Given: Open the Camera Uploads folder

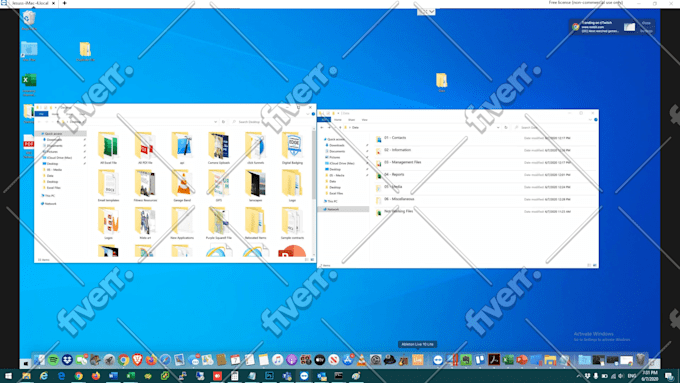Looking at the screenshot, I should [219, 148].
